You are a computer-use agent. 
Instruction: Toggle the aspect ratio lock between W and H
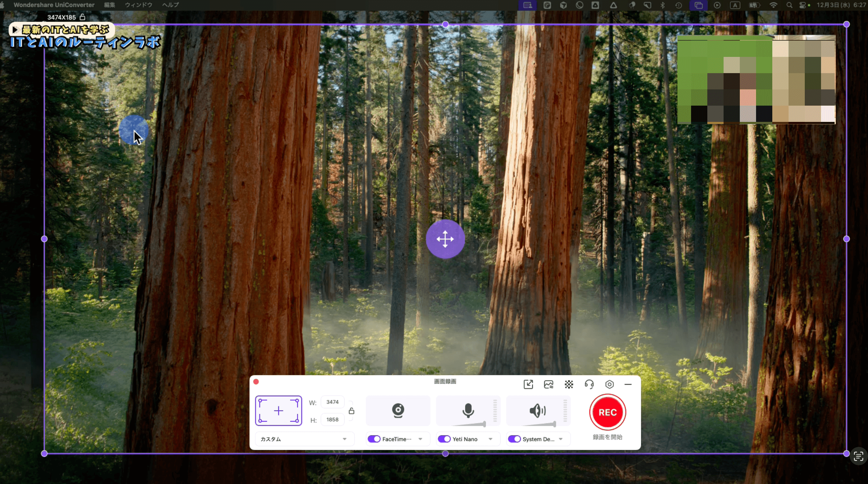351,411
